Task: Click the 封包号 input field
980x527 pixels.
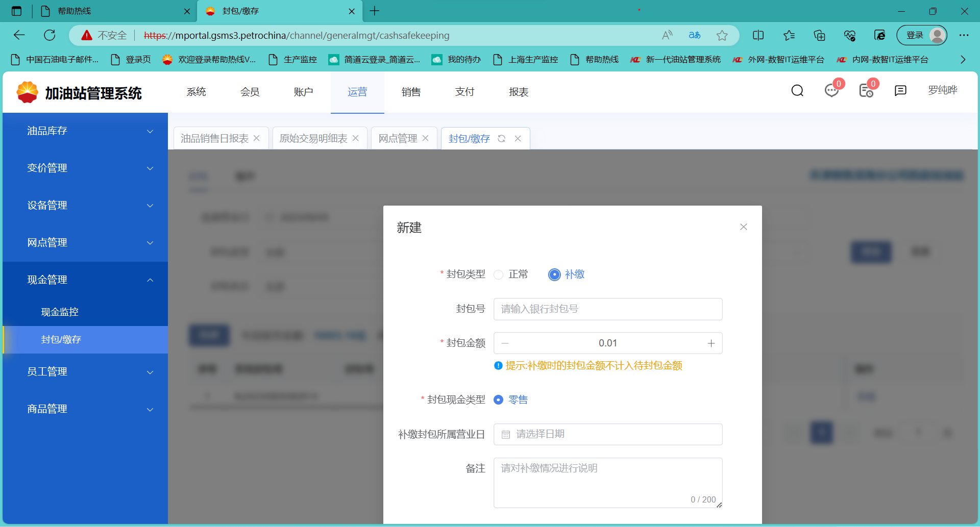Action: pos(607,309)
